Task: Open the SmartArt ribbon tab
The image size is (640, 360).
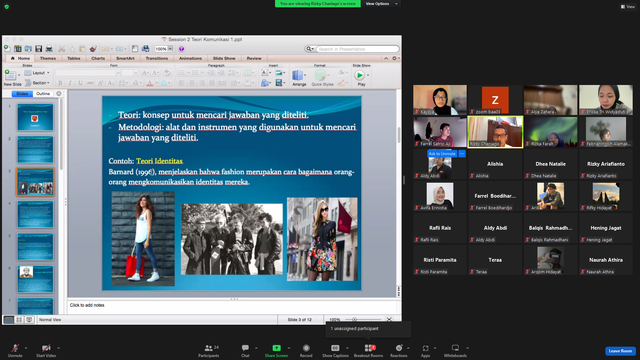Action: pos(125,58)
